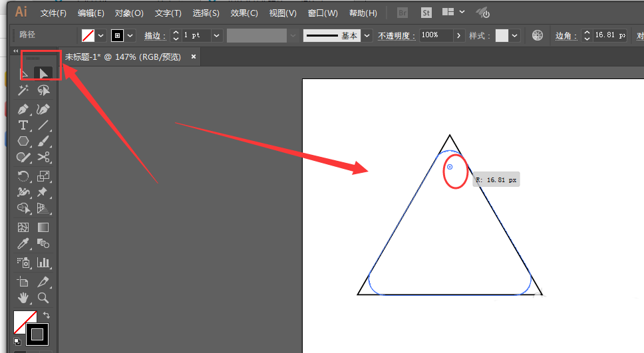Open the Recolor Artwork wheel icon
Image resolution: width=644 pixels, height=353 pixels.
[537, 35]
